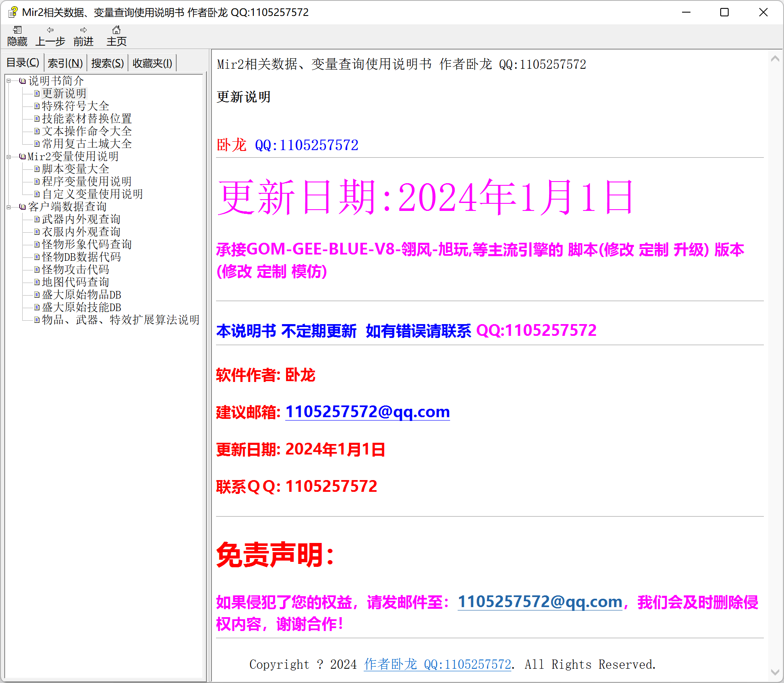Open the 作者卧龙 QQ copyright footer link

[437, 664]
